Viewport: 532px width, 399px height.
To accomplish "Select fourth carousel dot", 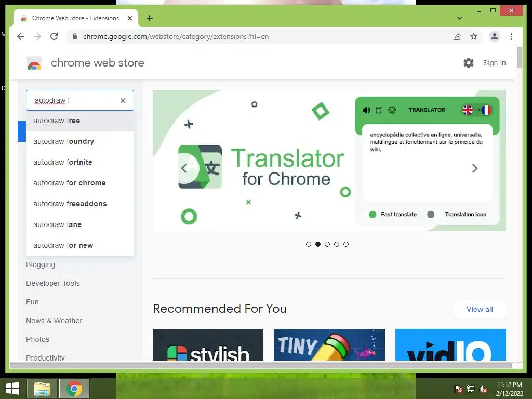I will (x=337, y=244).
